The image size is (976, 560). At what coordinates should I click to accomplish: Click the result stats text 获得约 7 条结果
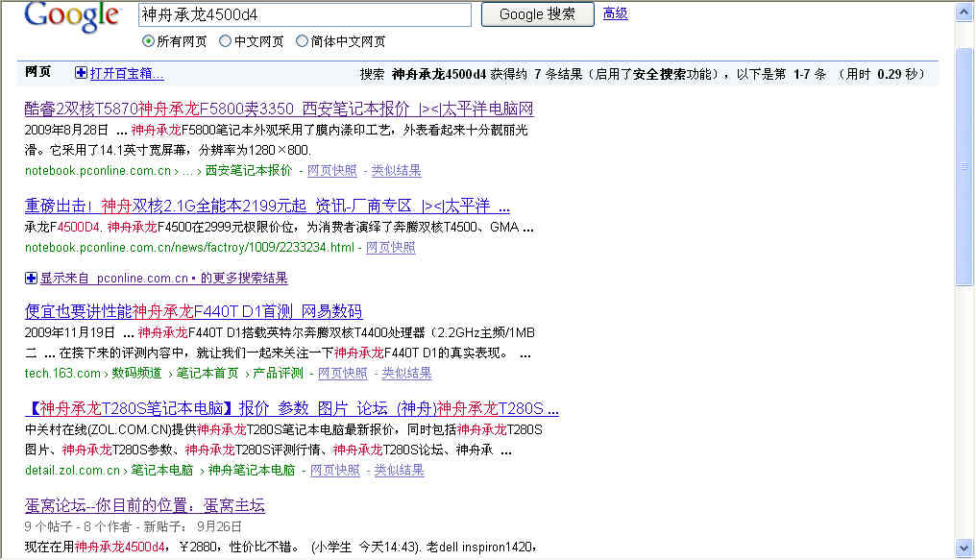pos(537,74)
